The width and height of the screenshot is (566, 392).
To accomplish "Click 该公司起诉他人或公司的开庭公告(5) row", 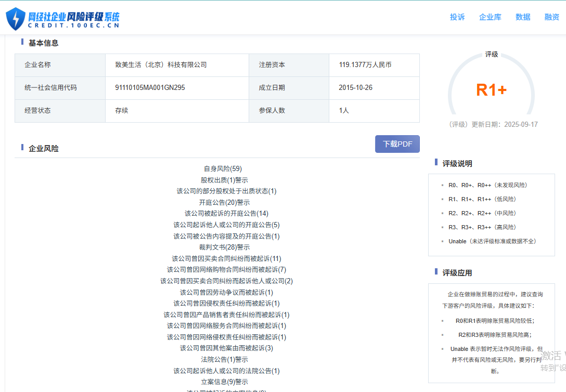I will tap(226, 225).
